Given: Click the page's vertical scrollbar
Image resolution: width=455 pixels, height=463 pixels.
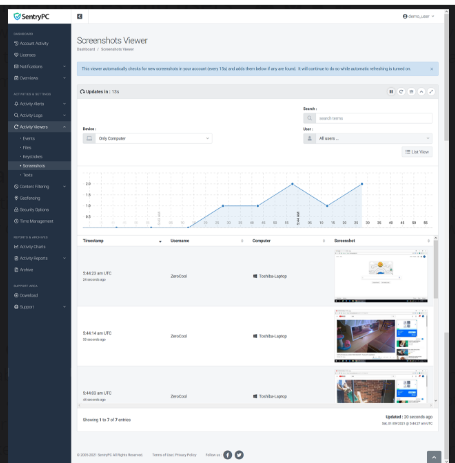Looking at the screenshot, I should click(446, 77).
